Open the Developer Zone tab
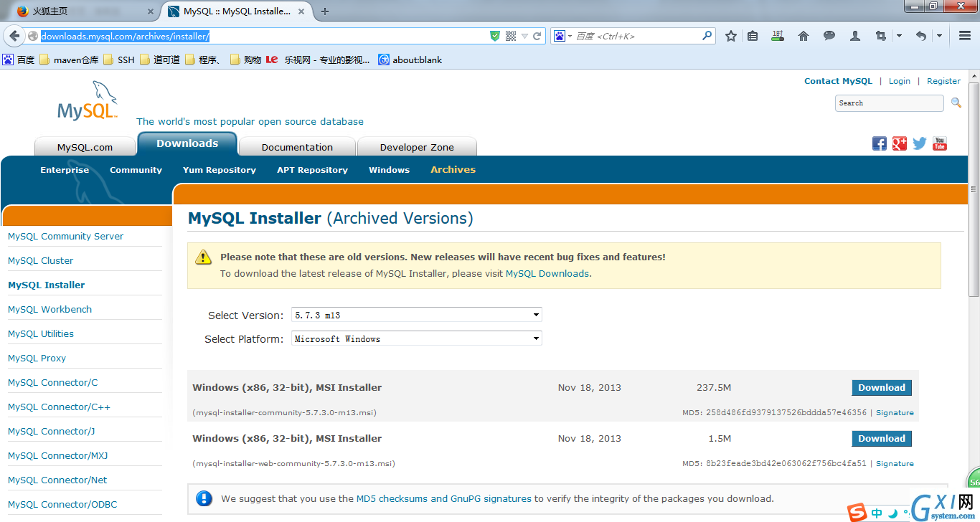Image resolution: width=980 pixels, height=522 pixels. [417, 146]
